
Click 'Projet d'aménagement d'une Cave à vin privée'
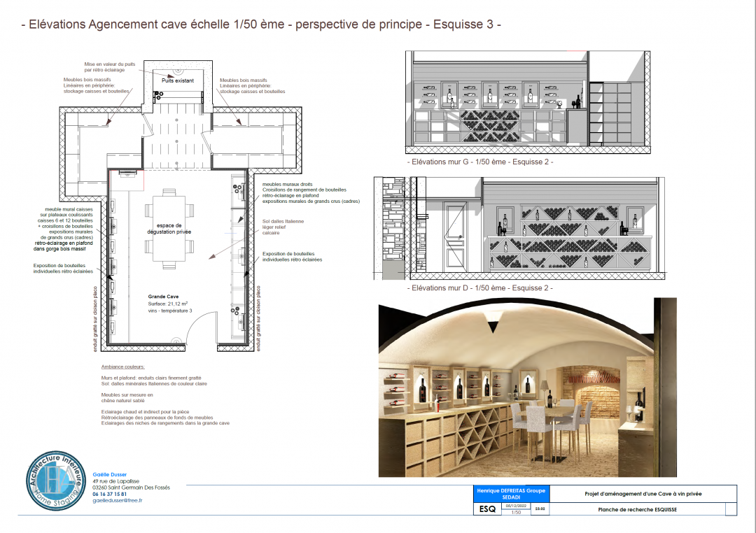pyautogui.click(x=643, y=494)
